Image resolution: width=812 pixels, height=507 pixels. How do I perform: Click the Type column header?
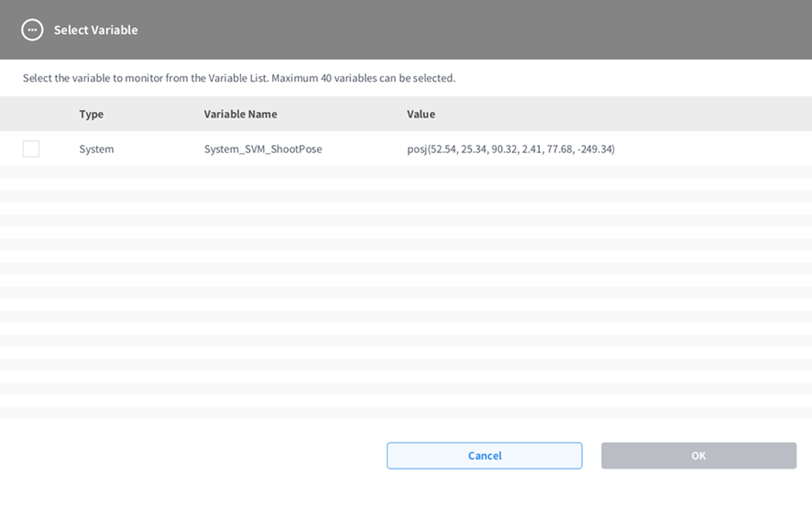coord(91,114)
